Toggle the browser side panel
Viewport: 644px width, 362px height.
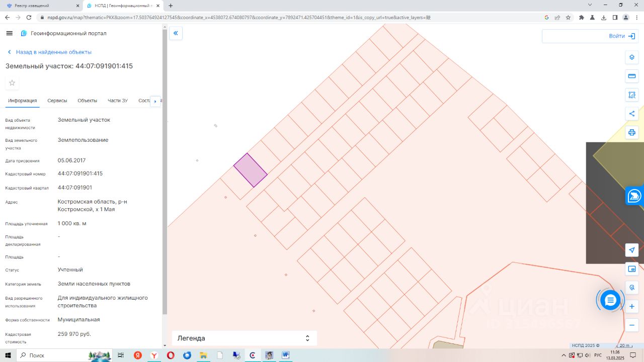(615, 17)
